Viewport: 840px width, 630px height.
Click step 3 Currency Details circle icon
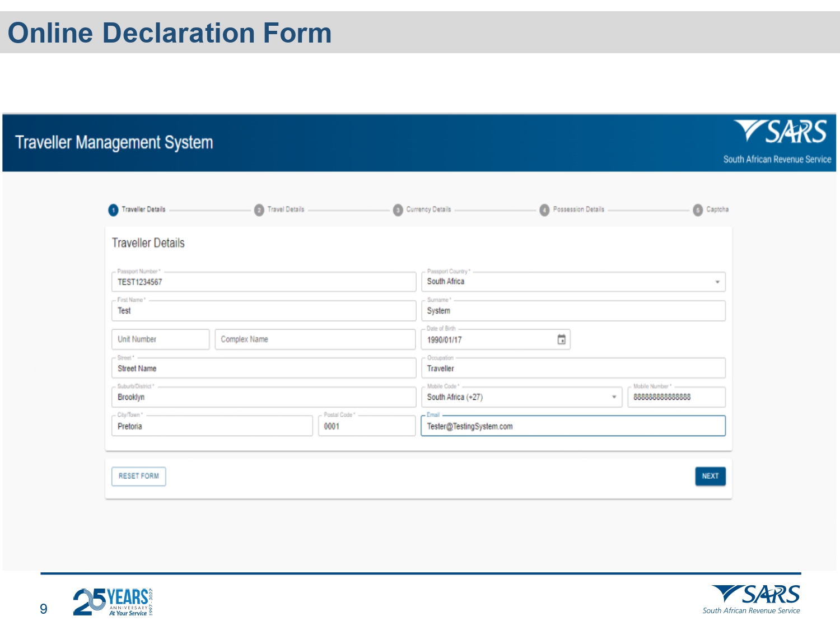point(398,210)
